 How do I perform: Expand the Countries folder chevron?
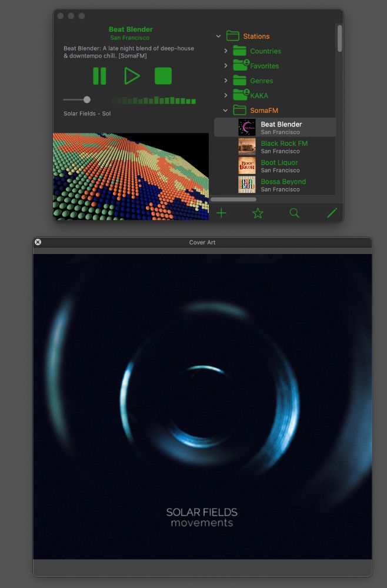click(225, 51)
